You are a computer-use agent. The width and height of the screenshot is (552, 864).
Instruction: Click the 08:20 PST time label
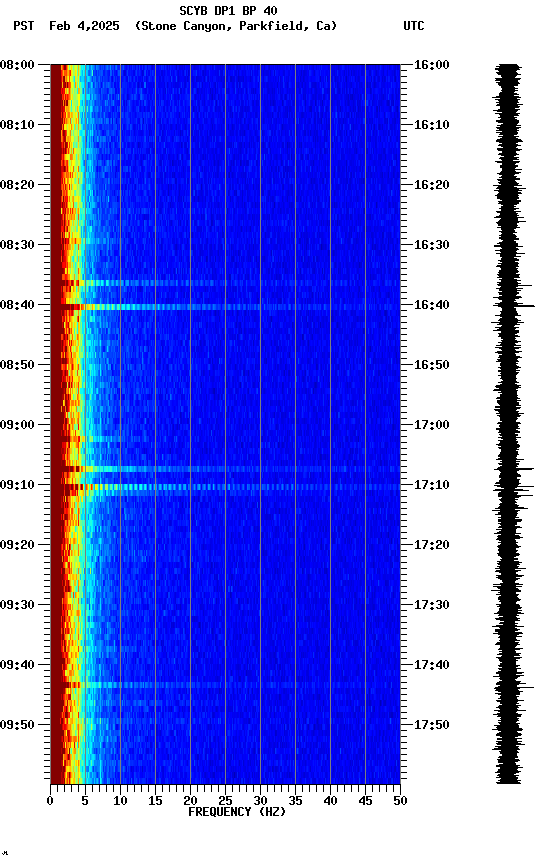17,185
